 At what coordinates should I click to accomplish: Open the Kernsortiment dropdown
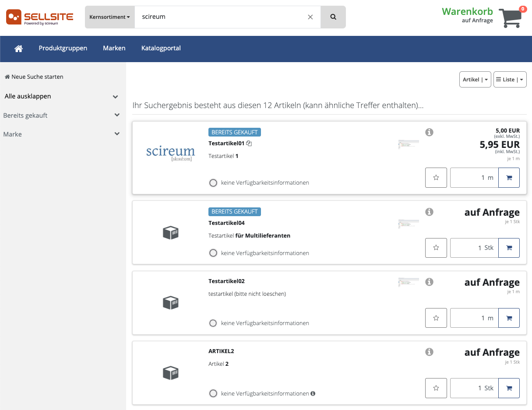tap(109, 17)
